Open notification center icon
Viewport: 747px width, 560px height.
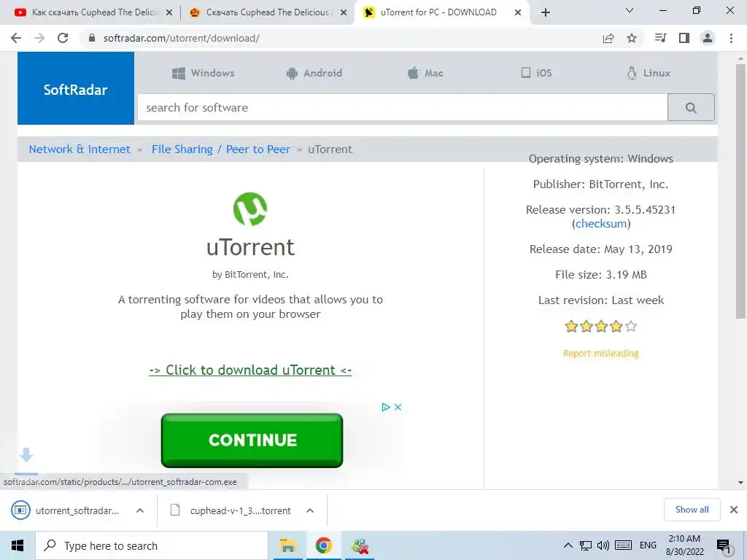coord(724,547)
